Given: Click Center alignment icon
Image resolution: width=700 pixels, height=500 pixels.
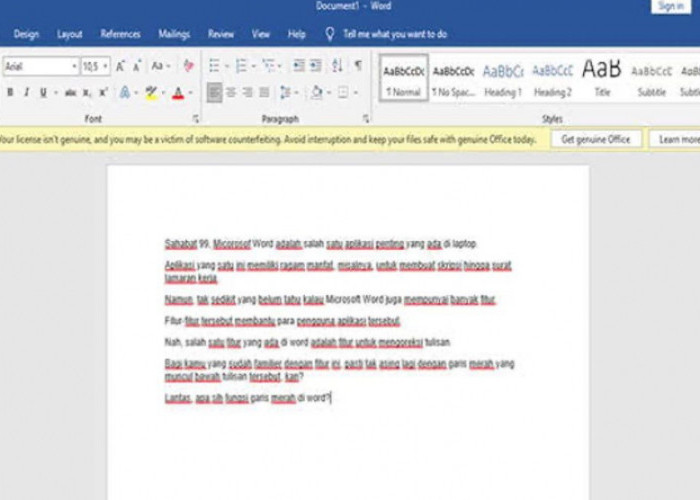Looking at the screenshot, I should (231, 92).
